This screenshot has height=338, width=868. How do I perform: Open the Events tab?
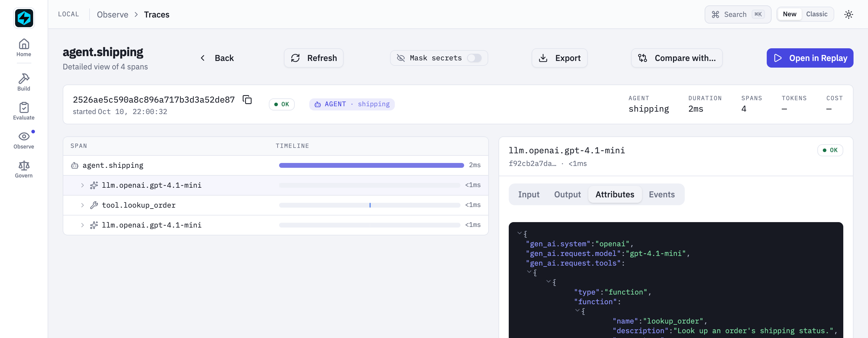tap(662, 195)
